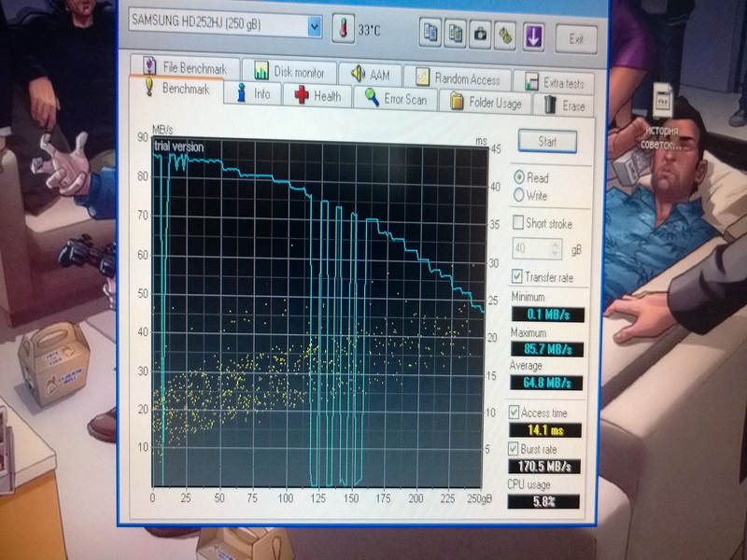This screenshot has height=560, width=747.
Task: Click the Benchmark light bulb icon
Action: click(x=149, y=87)
